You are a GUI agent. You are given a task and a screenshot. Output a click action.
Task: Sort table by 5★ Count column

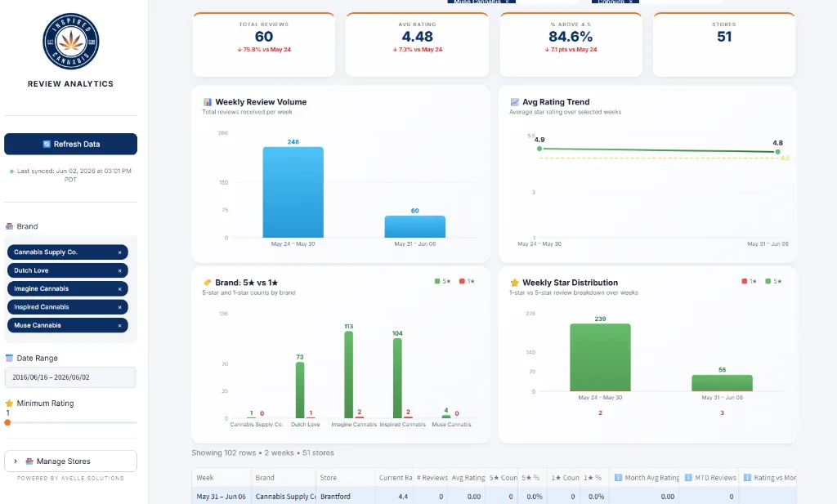503,478
